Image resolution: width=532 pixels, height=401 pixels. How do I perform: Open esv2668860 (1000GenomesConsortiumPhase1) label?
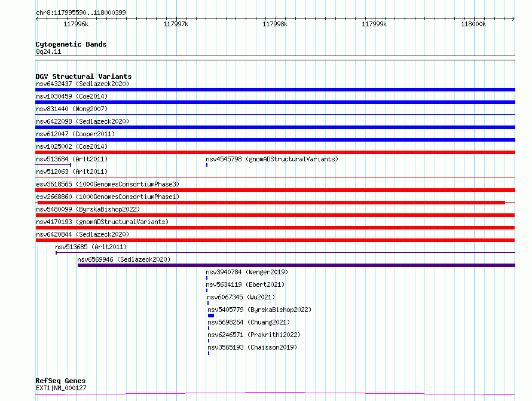(108, 197)
